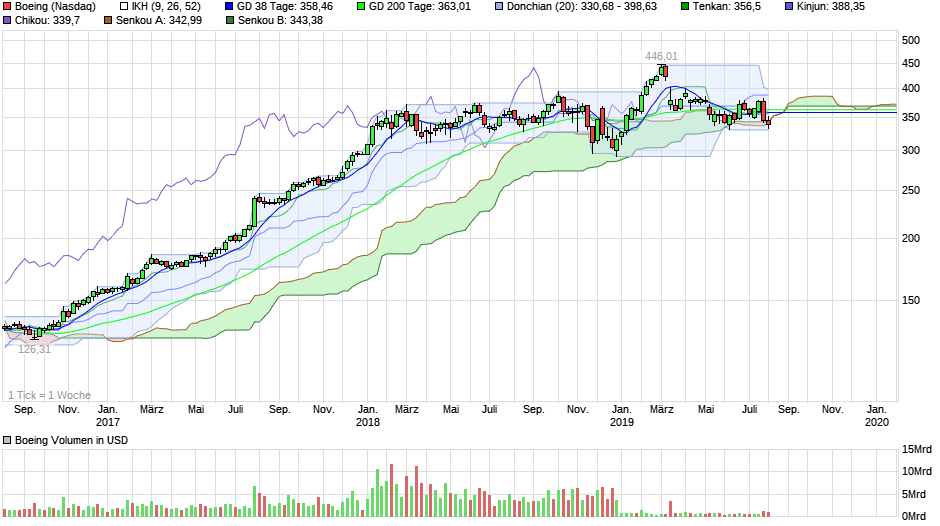Image resolution: width=940 pixels, height=526 pixels.
Task: Click the brown Senkou A swatch
Action: point(109,20)
